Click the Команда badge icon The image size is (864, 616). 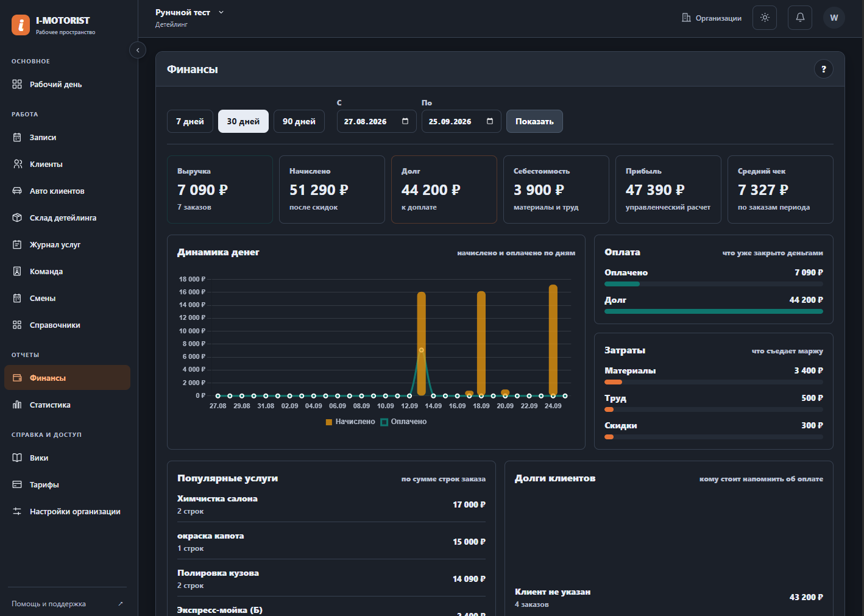coord(17,271)
